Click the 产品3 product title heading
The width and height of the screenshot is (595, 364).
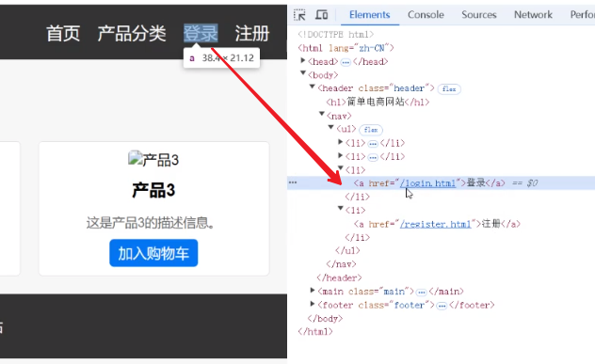[153, 190]
